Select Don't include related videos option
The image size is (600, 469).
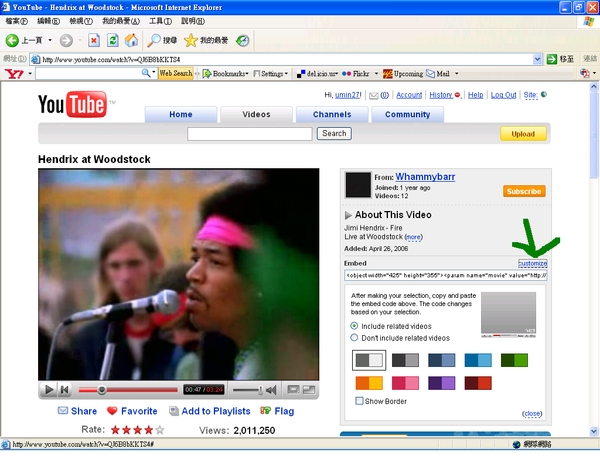pos(354,338)
